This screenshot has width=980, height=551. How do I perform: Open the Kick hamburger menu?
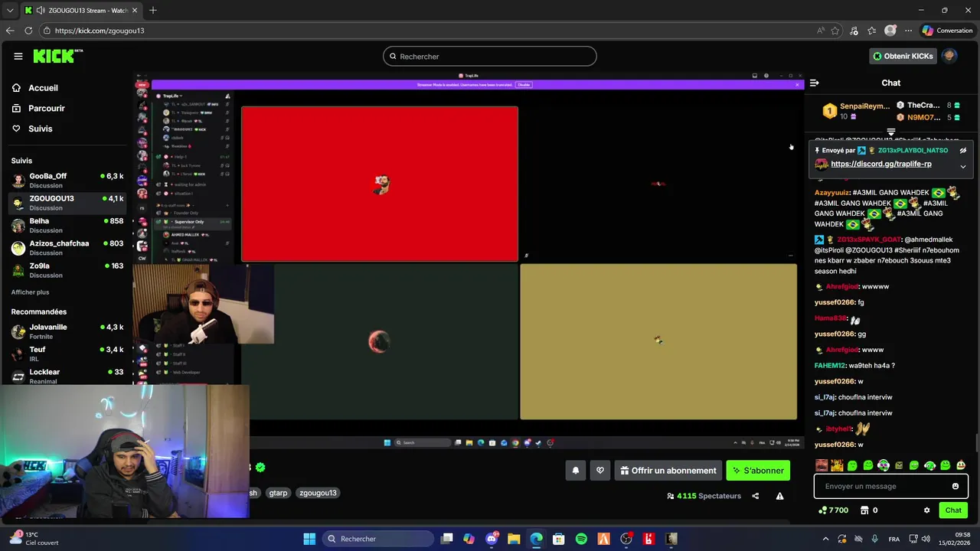point(18,56)
